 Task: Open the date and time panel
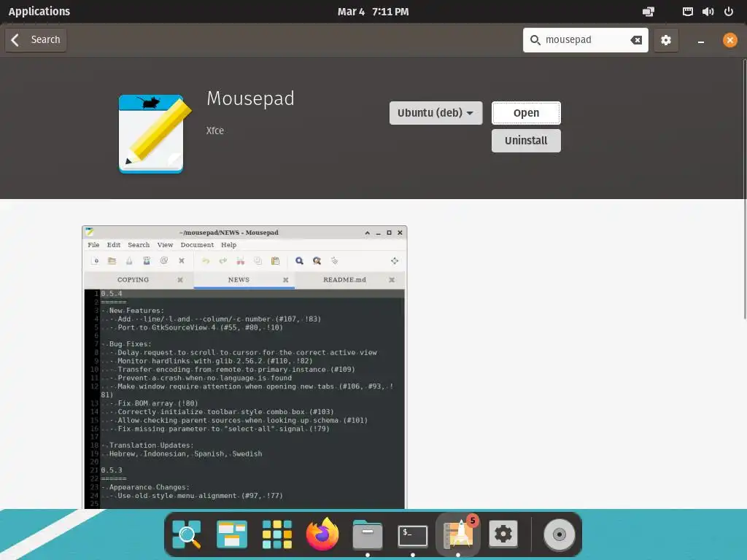pos(373,12)
